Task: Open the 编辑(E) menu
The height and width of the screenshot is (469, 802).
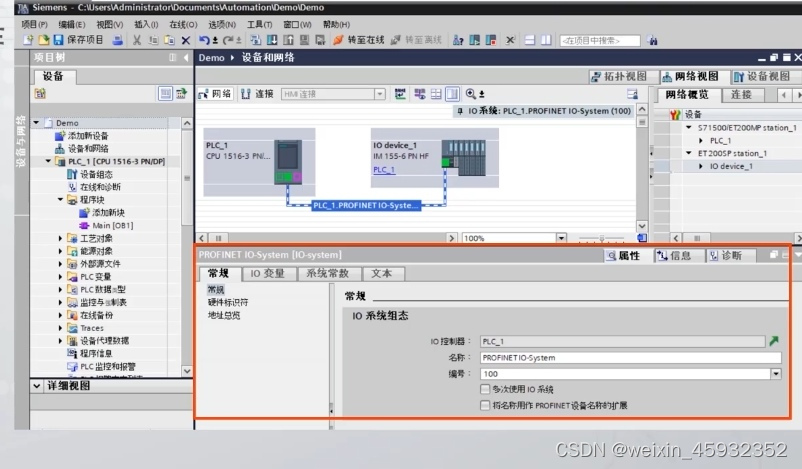Action: click(x=72, y=24)
